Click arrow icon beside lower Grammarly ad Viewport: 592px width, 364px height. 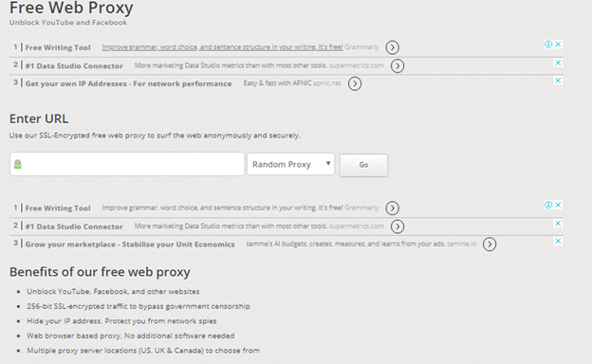click(x=392, y=209)
